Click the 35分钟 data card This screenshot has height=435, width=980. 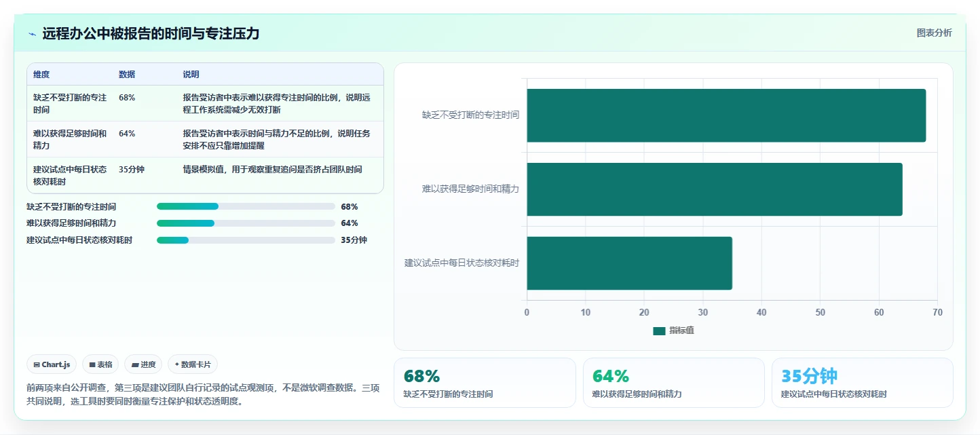click(x=862, y=383)
